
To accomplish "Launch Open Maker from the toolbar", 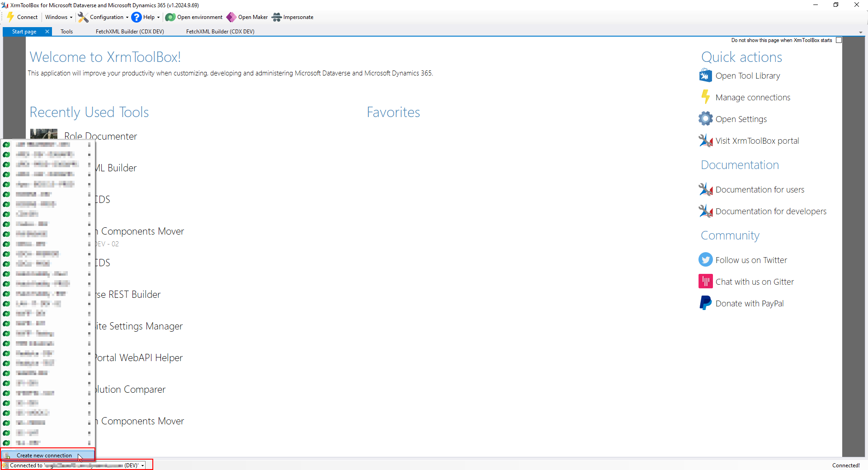I will point(247,17).
